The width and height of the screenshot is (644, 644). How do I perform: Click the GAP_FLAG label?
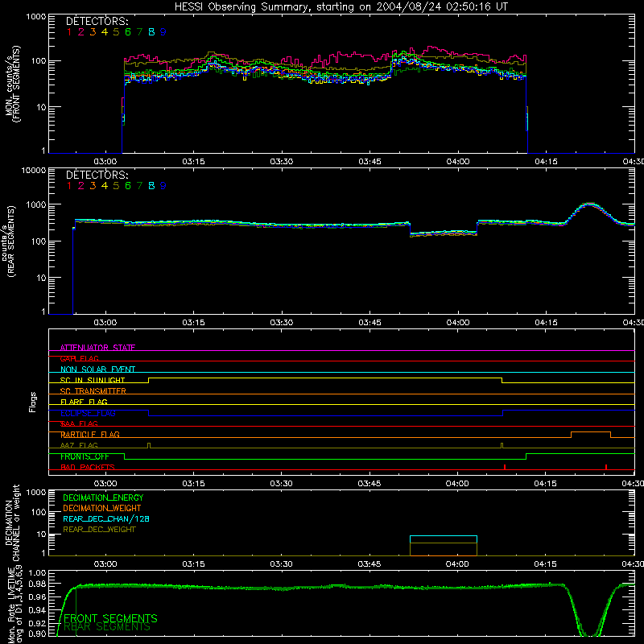[79, 358]
